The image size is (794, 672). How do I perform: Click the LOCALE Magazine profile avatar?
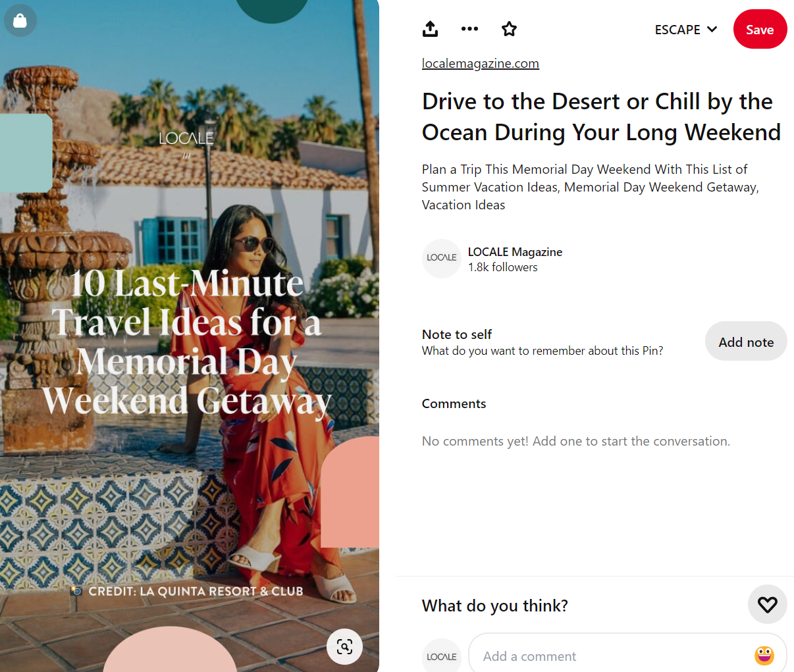441,259
